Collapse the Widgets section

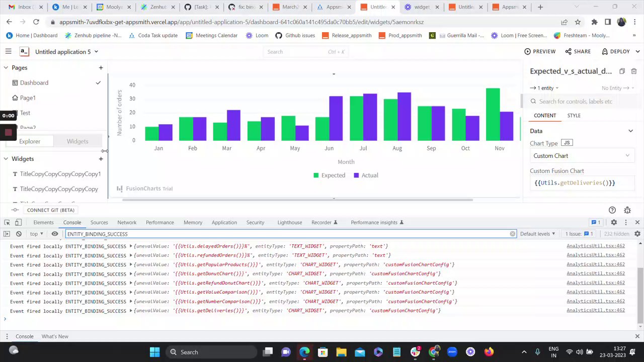tap(6, 158)
